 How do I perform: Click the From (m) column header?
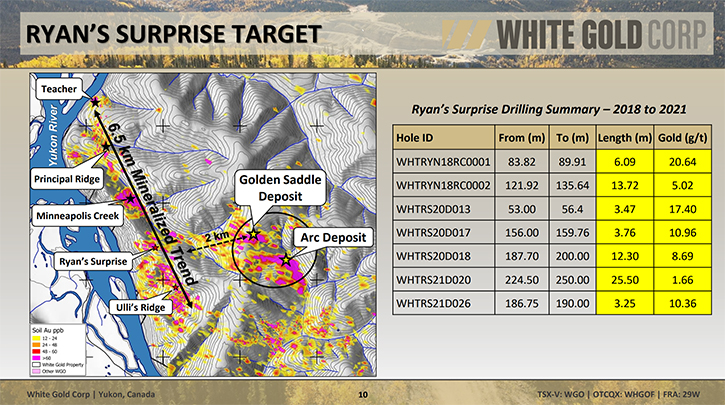pos(522,137)
